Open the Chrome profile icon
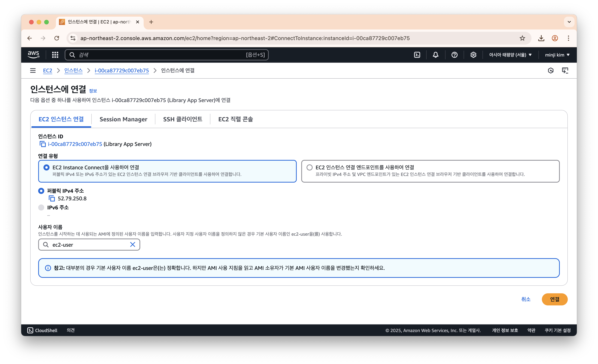598x364 pixels. tap(555, 38)
